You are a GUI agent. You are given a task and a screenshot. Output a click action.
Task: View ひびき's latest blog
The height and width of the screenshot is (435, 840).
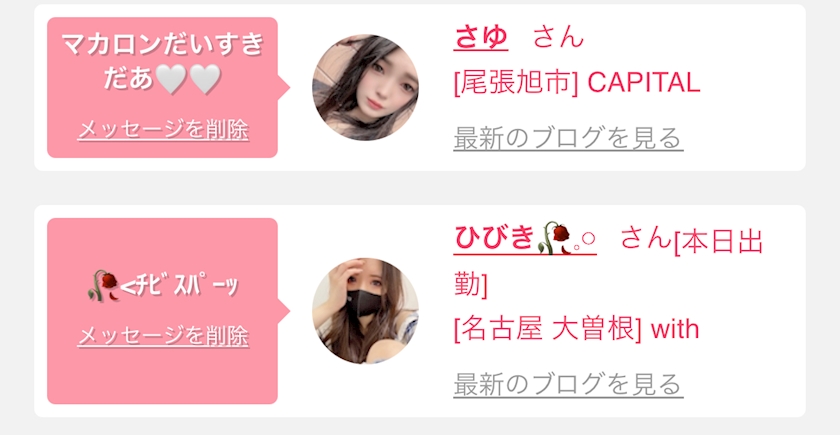[568, 384]
